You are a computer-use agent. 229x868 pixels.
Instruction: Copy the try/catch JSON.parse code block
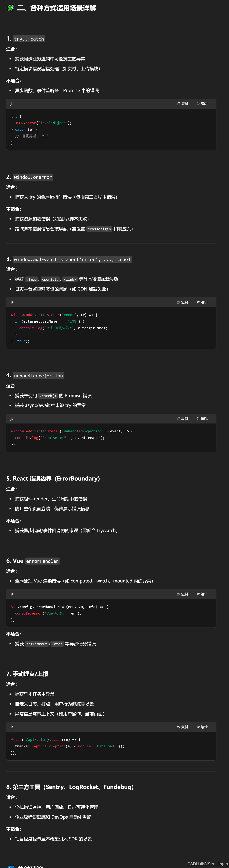point(182,104)
